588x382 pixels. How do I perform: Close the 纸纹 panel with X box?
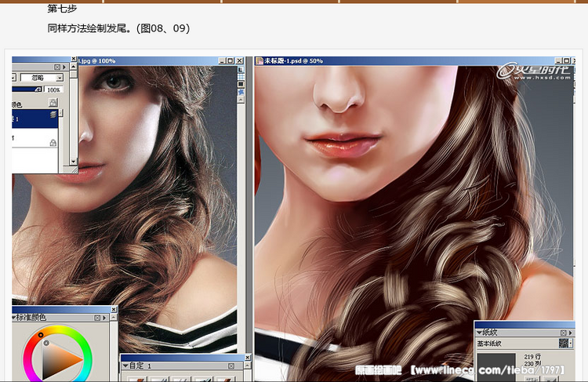(x=563, y=333)
